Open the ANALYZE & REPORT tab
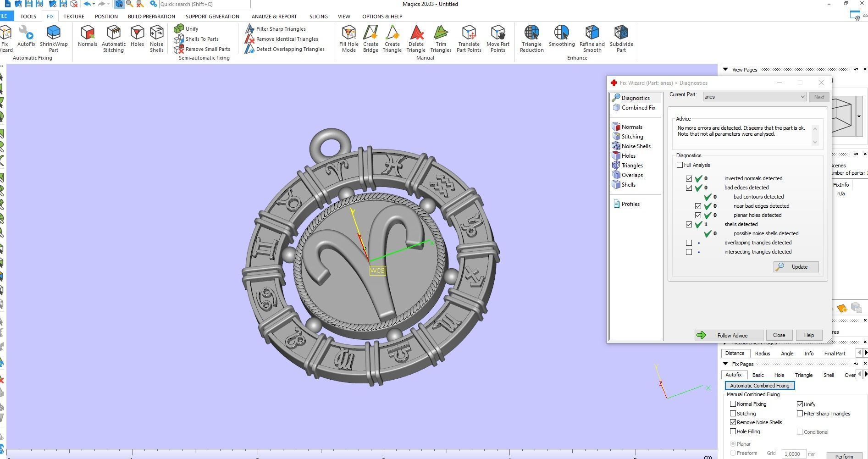 click(274, 17)
